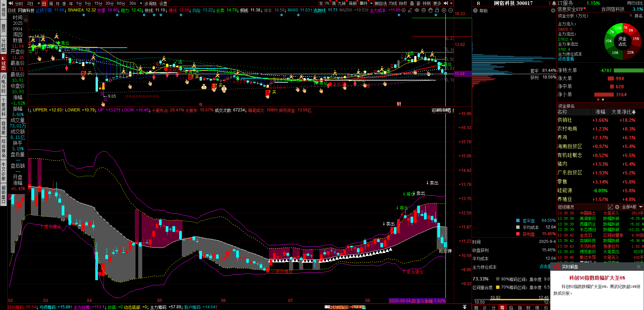The image size is (644, 310).
Task: Switch to 周 weekly period tab
Action: tap(51, 3)
